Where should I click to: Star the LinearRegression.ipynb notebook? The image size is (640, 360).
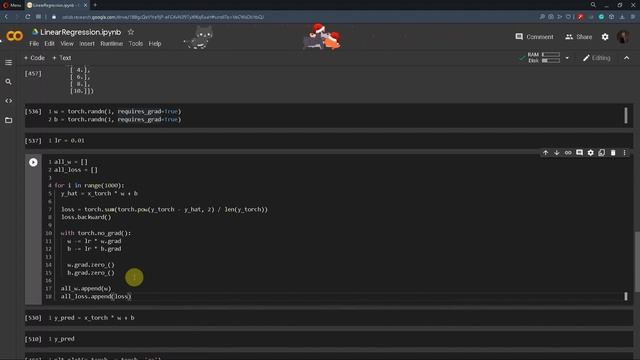click(131, 32)
